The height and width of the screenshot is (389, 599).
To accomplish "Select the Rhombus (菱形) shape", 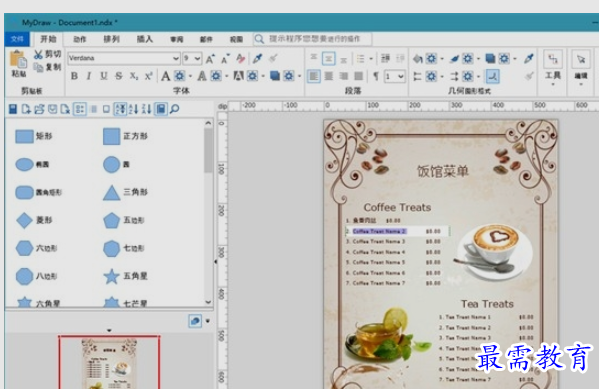I will [x=34, y=220].
